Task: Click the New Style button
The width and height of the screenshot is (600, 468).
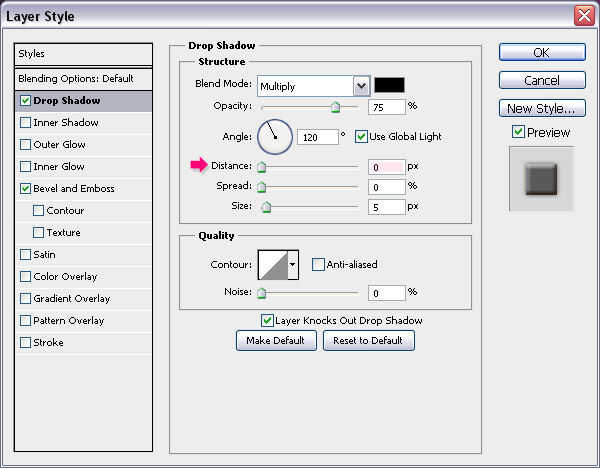Action: point(542,108)
